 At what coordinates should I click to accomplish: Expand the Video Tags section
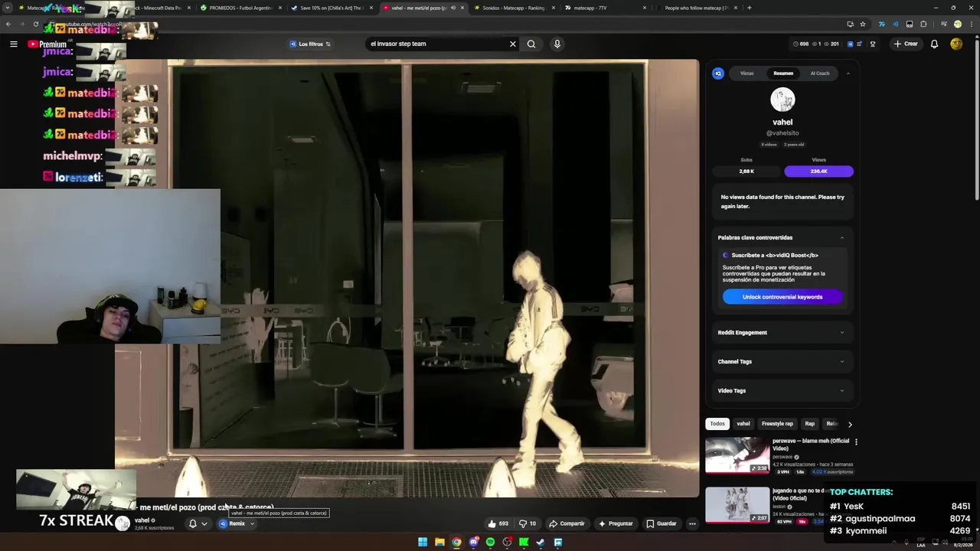click(x=782, y=391)
